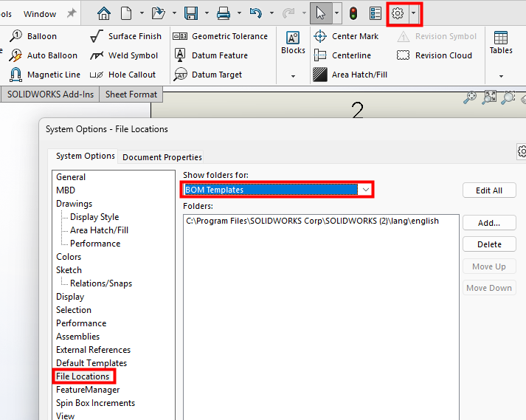Select Area Hatch/Fill under Drawings
Viewport: 526px width, 420px height.
(x=99, y=230)
